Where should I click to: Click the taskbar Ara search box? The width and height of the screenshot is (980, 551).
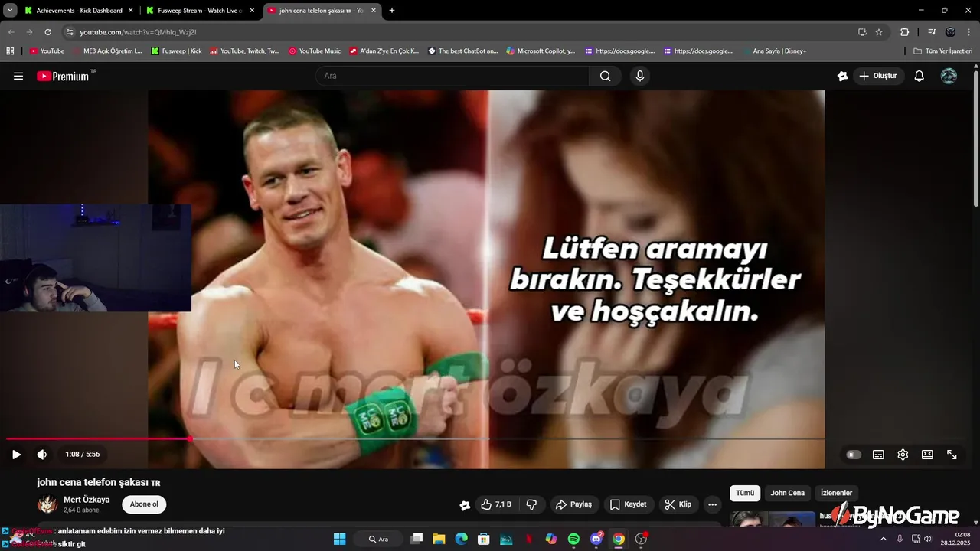(379, 539)
